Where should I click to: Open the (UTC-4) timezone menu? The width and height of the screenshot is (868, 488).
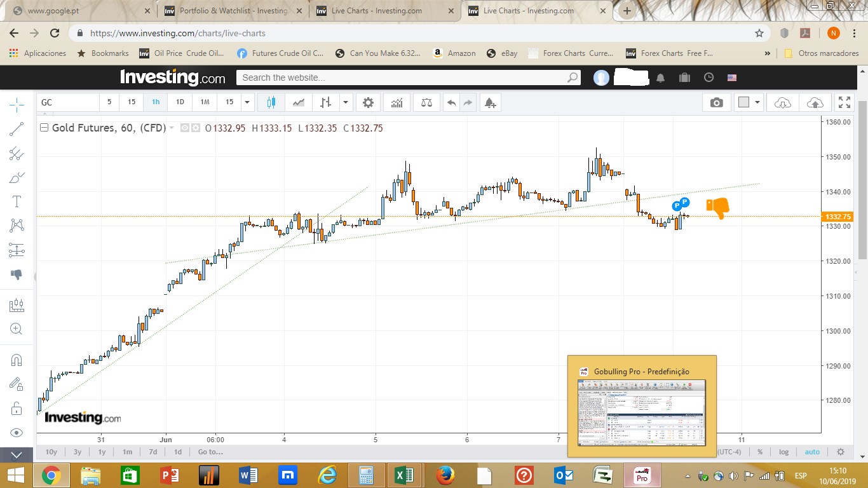[729, 452]
